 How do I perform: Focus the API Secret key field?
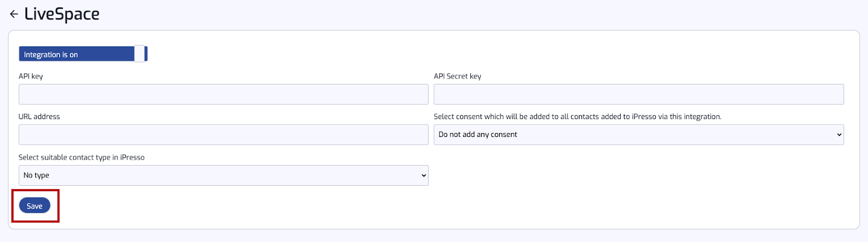pyautogui.click(x=639, y=94)
